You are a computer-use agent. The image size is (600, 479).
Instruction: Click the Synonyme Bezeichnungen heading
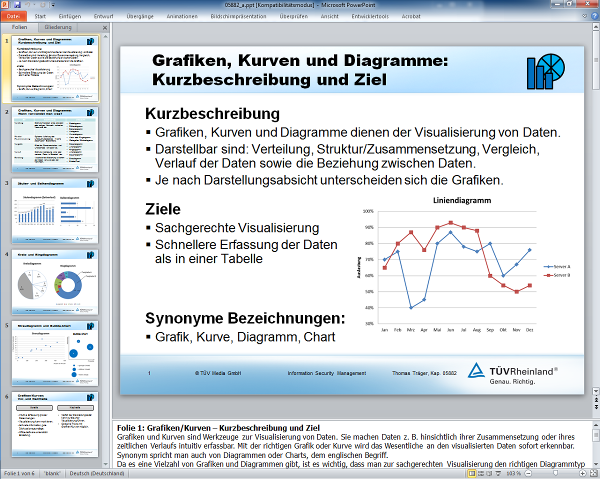tap(245, 318)
